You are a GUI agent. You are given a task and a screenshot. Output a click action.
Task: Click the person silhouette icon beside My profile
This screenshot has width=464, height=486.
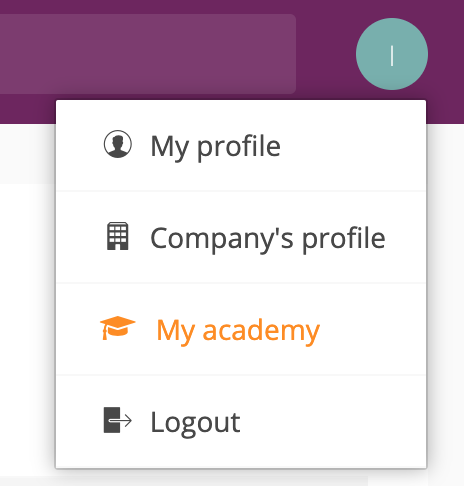(118, 144)
